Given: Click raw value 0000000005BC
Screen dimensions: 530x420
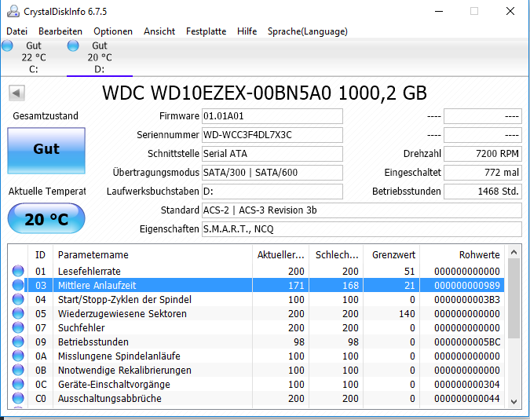Looking at the screenshot, I should (467, 342).
